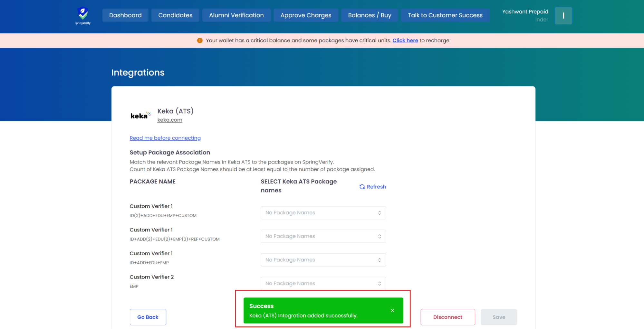Open the Approve Charges page
The height and width of the screenshot is (329, 644).
click(306, 15)
